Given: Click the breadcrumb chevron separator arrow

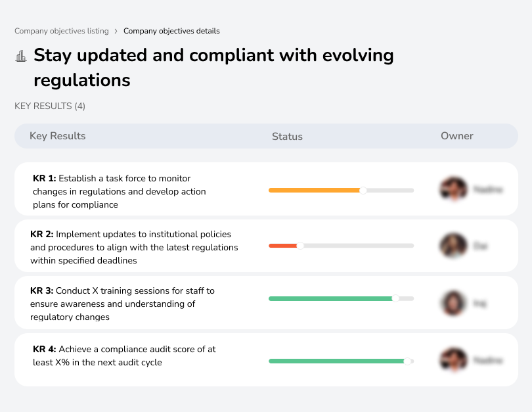Looking at the screenshot, I should click(x=116, y=31).
